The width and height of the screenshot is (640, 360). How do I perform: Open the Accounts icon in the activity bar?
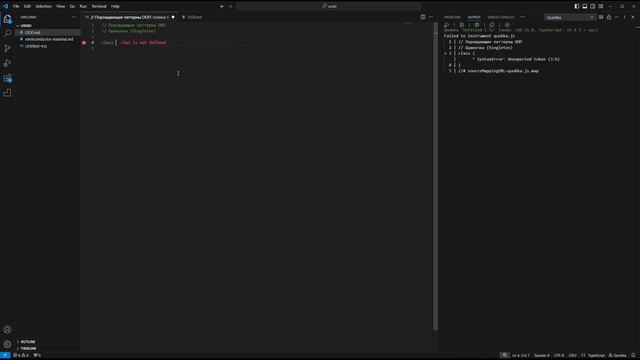pyautogui.click(x=7, y=329)
